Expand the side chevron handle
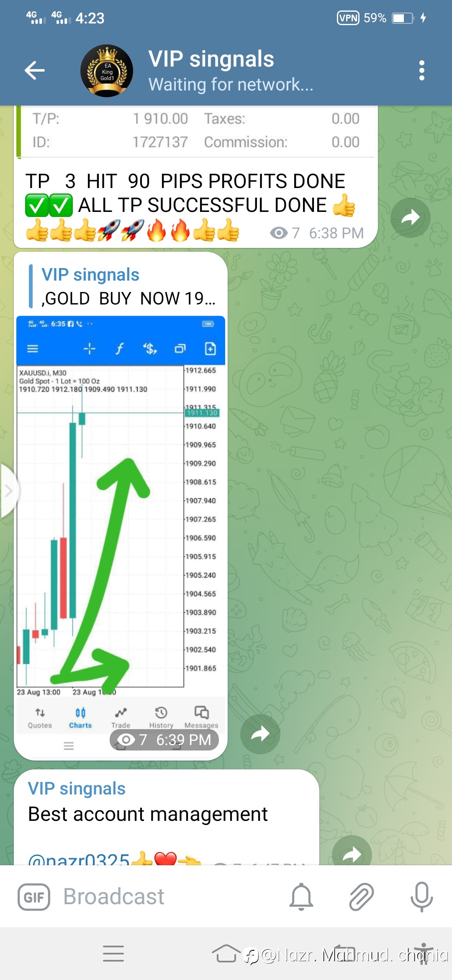The width and height of the screenshot is (452, 980). (8, 491)
